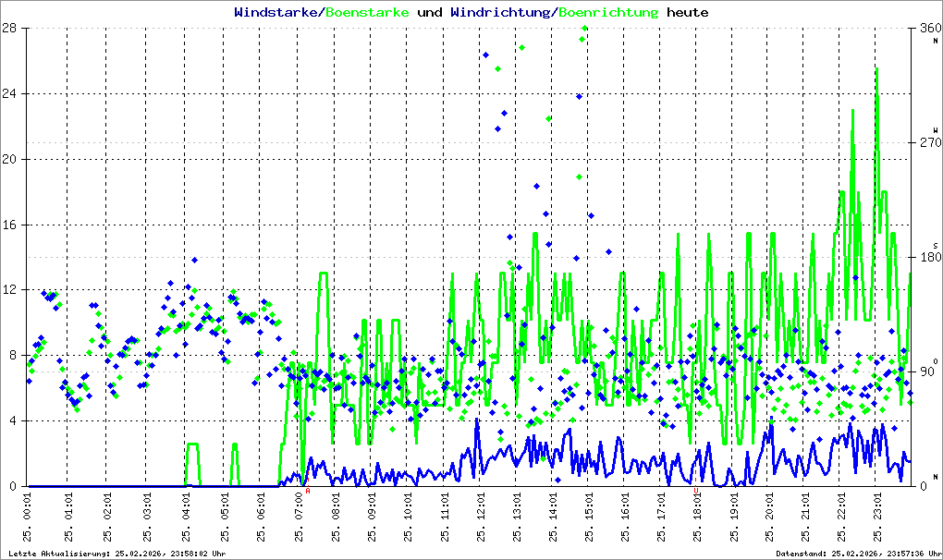The width and height of the screenshot is (943, 560).
Task: Click the left axis value 20
Action: click(8, 159)
